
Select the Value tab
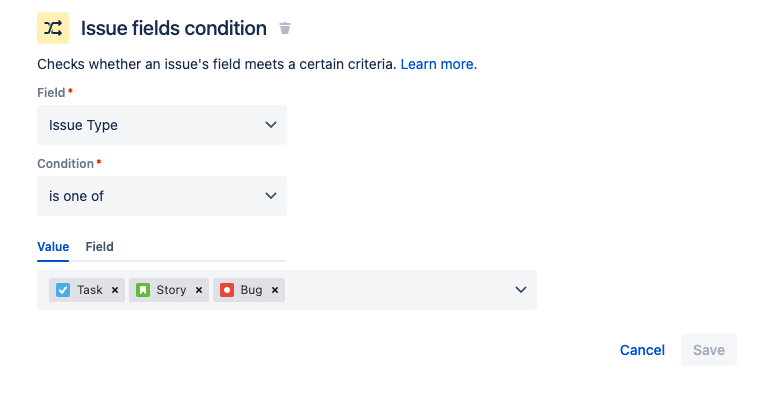[x=53, y=246]
